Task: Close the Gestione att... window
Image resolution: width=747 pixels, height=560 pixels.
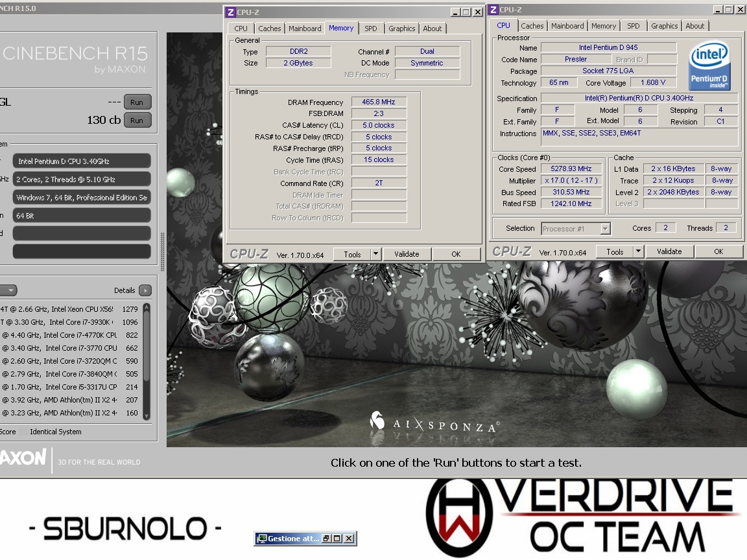Action: [x=350, y=539]
